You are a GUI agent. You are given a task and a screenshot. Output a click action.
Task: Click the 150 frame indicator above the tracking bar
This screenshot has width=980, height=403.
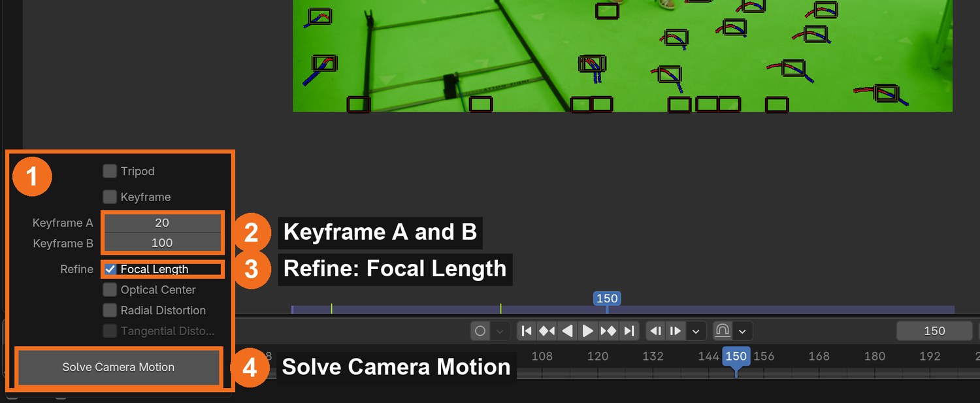pyautogui.click(x=607, y=298)
